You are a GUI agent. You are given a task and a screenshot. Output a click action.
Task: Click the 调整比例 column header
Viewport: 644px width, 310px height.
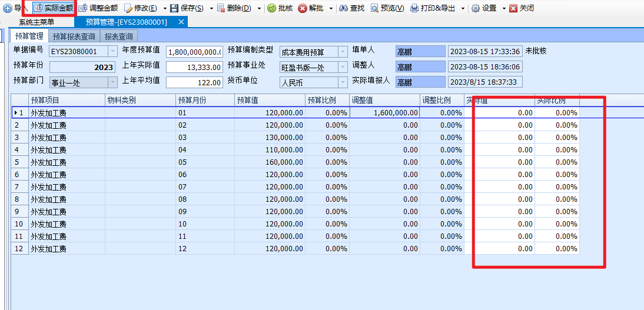click(x=442, y=100)
